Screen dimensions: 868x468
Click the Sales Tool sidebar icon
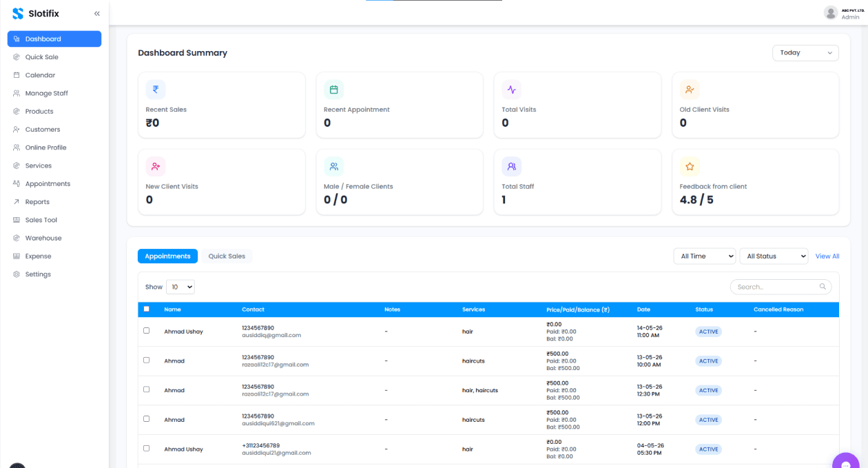[x=17, y=220]
